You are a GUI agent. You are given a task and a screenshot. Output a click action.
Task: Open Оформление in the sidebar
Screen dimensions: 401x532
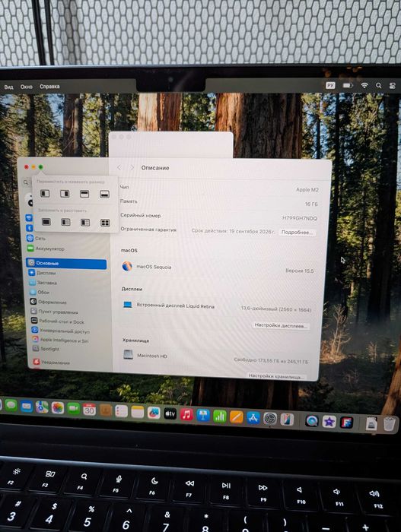click(x=68, y=302)
